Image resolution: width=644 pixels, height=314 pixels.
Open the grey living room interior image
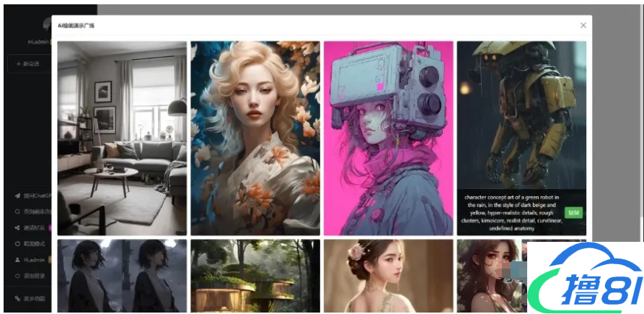coord(122,137)
